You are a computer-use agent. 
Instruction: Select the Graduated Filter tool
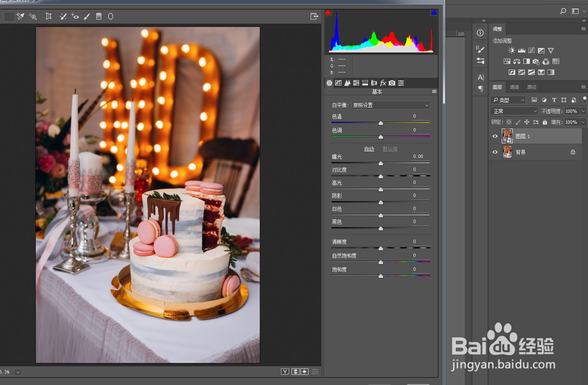(x=98, y=16)
